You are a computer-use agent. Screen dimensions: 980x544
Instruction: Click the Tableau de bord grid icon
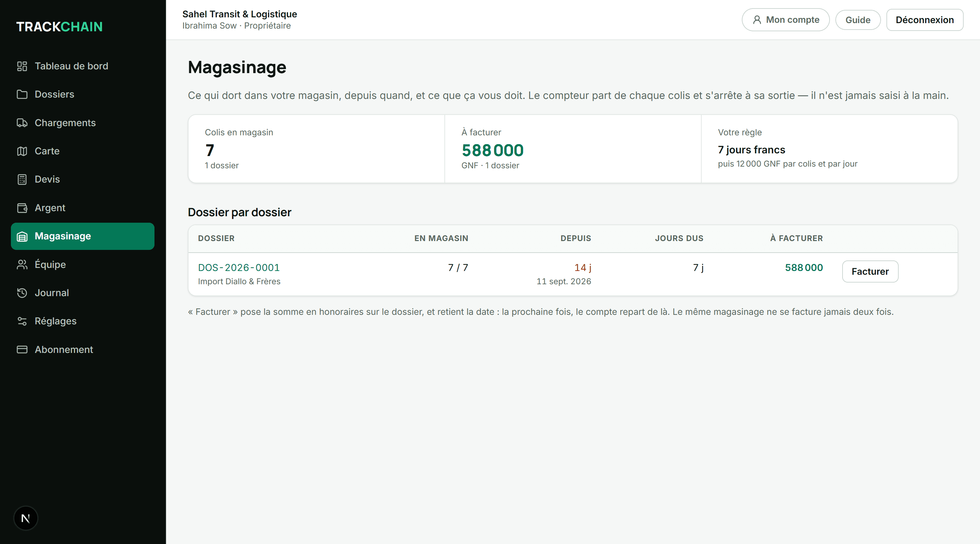click(22, 66)
